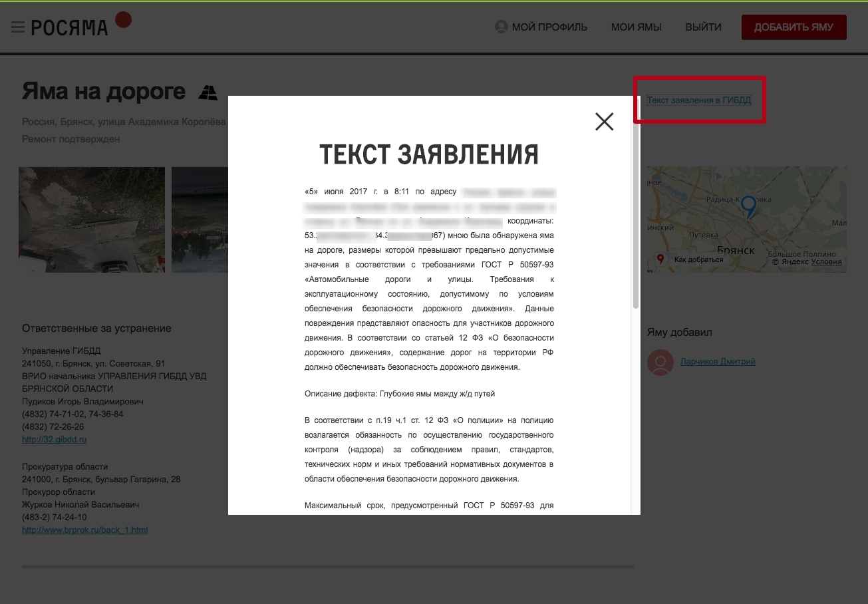Click the Яма на дороге page title
This screenshot has width=868, height=604.
pos(104,91)
